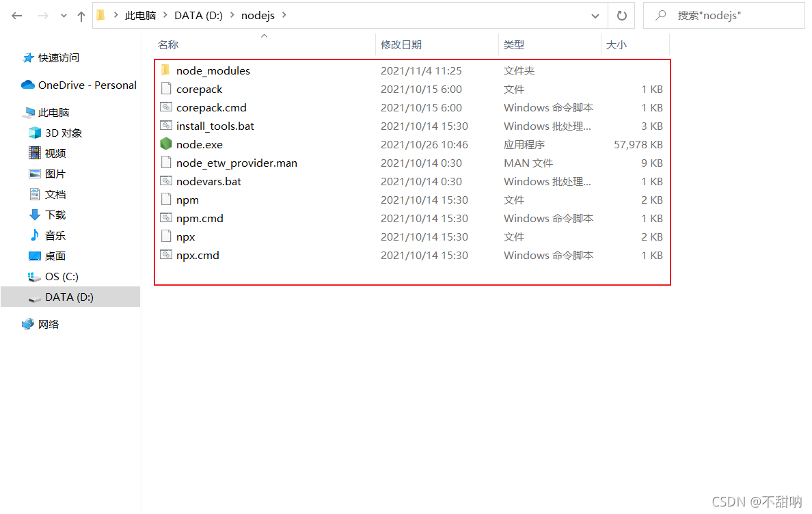
Task: Click the OneDrive cloud icon
Action: [28, 84]
